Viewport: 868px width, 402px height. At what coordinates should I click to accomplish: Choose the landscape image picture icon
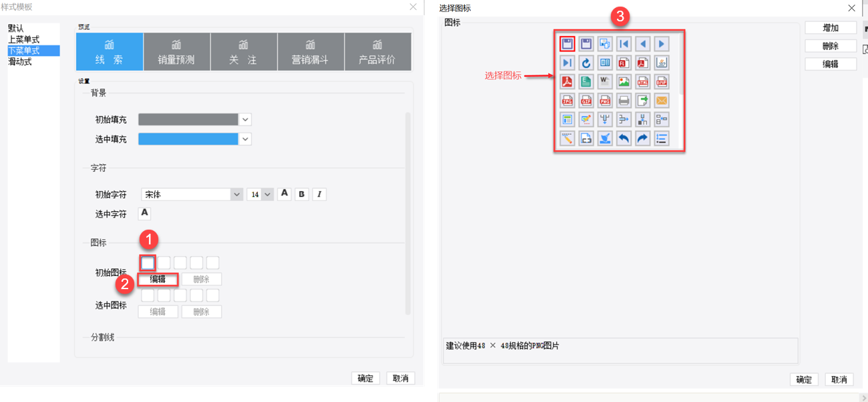tap(624, 81)
